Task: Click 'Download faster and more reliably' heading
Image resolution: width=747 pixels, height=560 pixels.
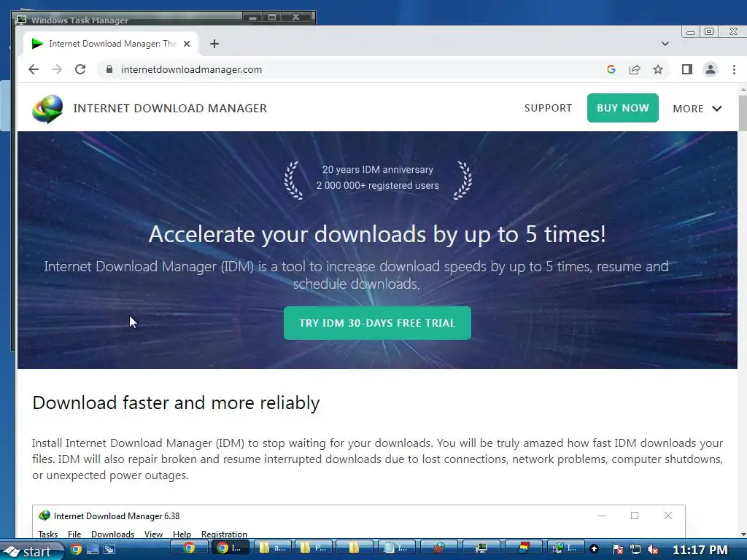Action: (x=176, y=402)
